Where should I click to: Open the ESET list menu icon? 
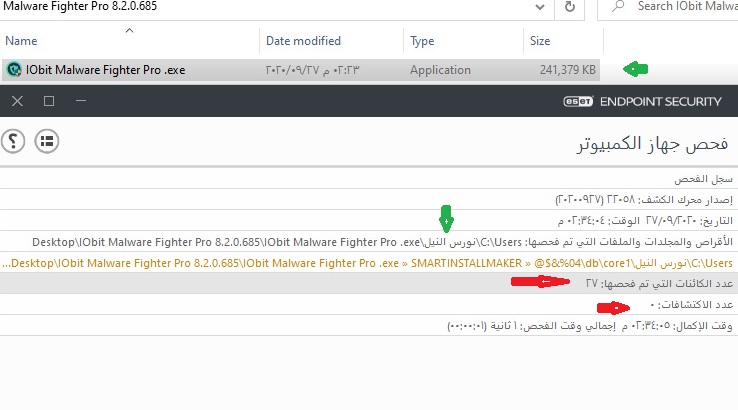(x=46, y=141)
